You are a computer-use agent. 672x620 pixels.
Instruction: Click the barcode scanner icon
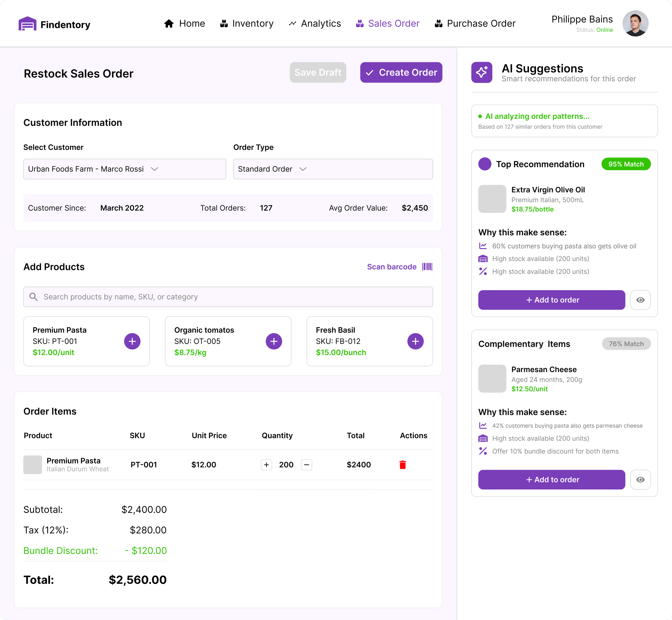coord(427,267)
